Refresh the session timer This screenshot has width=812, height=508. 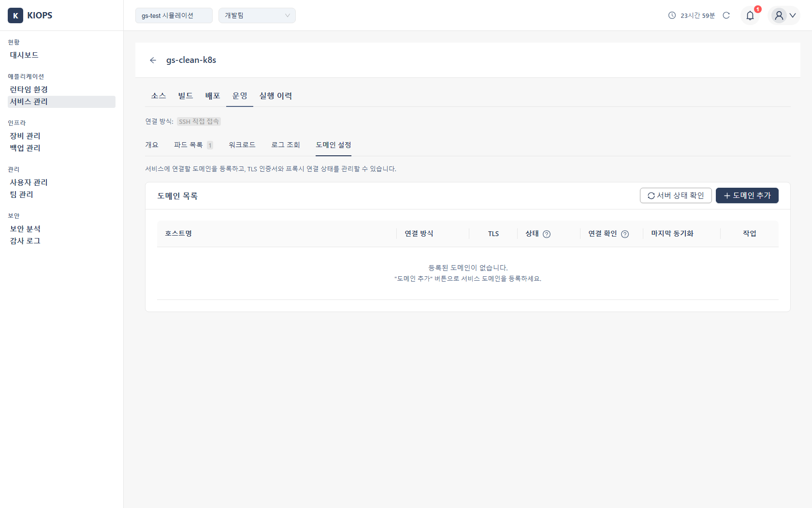click(x=726, y=15)
